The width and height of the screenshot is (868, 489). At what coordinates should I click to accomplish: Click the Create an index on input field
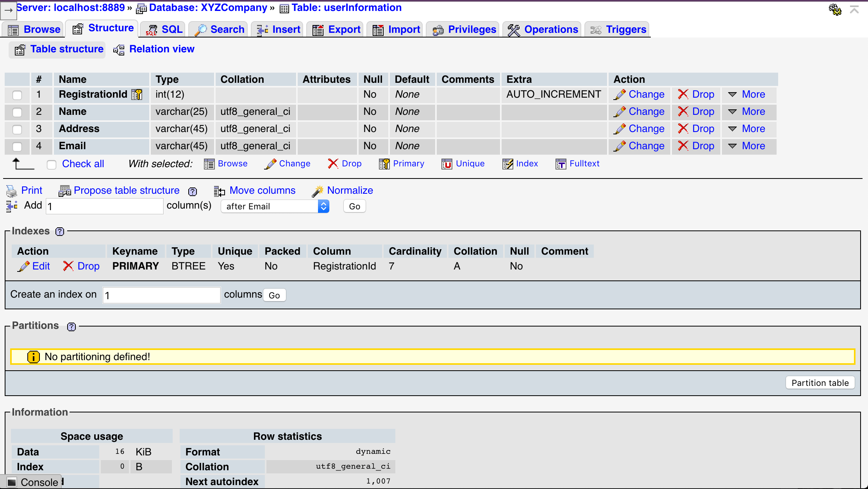pos(161,295)
